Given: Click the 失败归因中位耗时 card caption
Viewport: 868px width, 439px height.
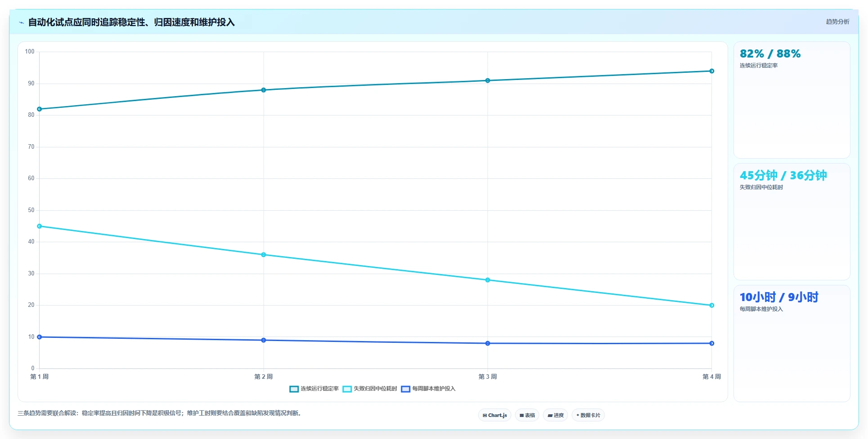Looking at the screenshot, I should click(x=761, y=187).
